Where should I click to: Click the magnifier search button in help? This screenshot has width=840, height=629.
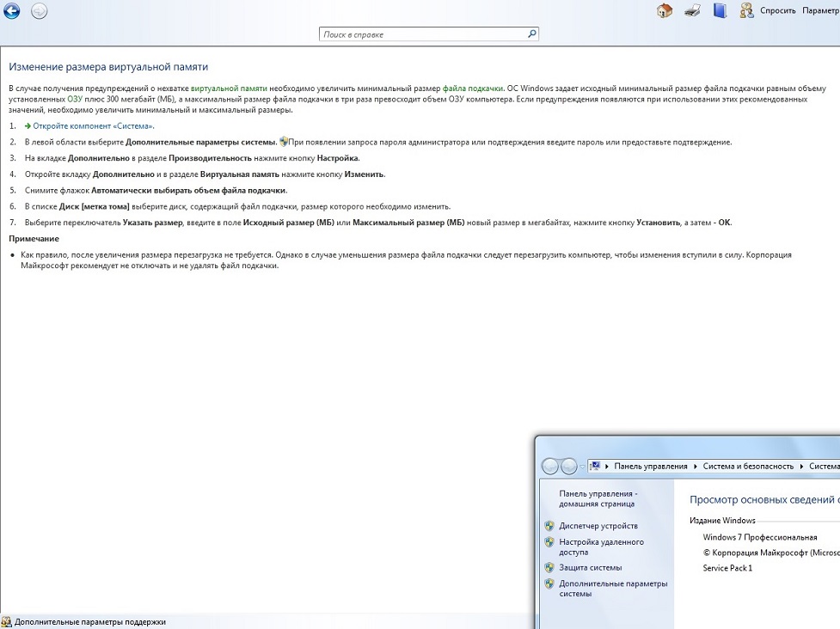coord(532,34)
